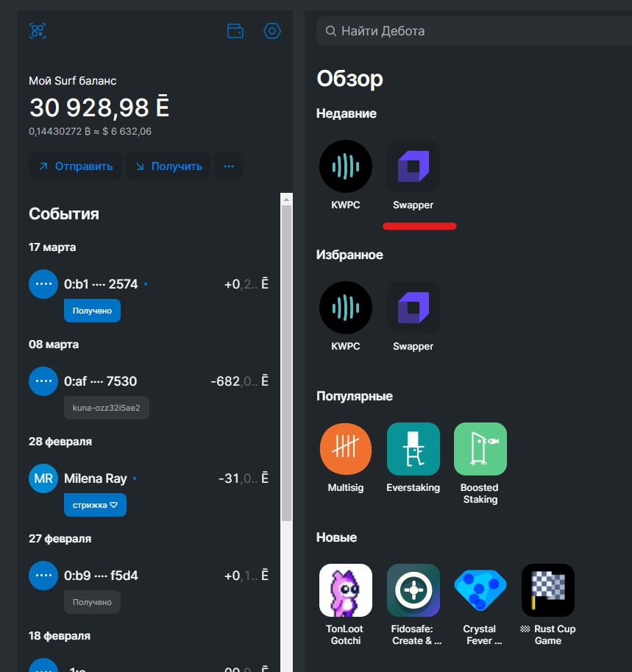Open Swapper in favorites section
The width and height of the screenshot is (632, 672).
(413, 308)
